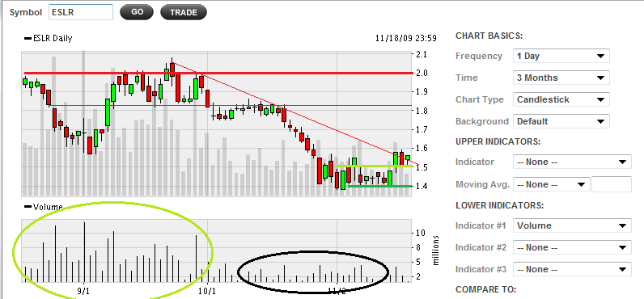Open the Chart Type dropdown showing Candlestick
Viewport: 644px width, 299px height.
tap(561, 99)
